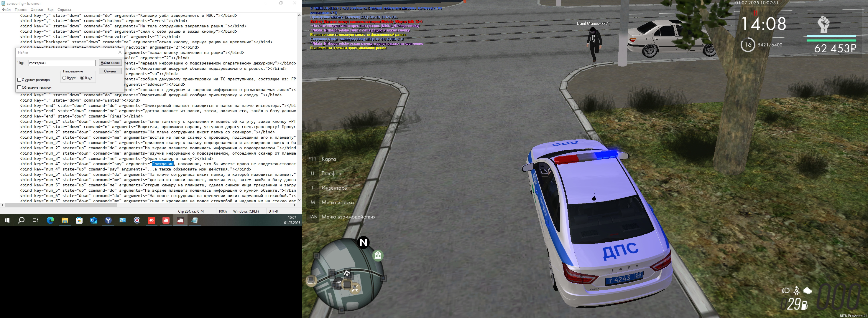Click the bank icon on the minimap
868x318 pixels.
378,255
